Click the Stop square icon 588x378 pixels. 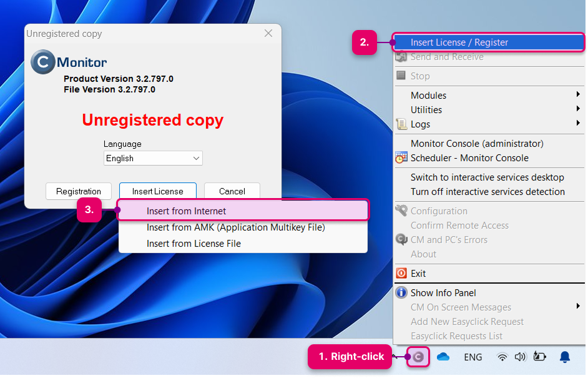(401, 76)
